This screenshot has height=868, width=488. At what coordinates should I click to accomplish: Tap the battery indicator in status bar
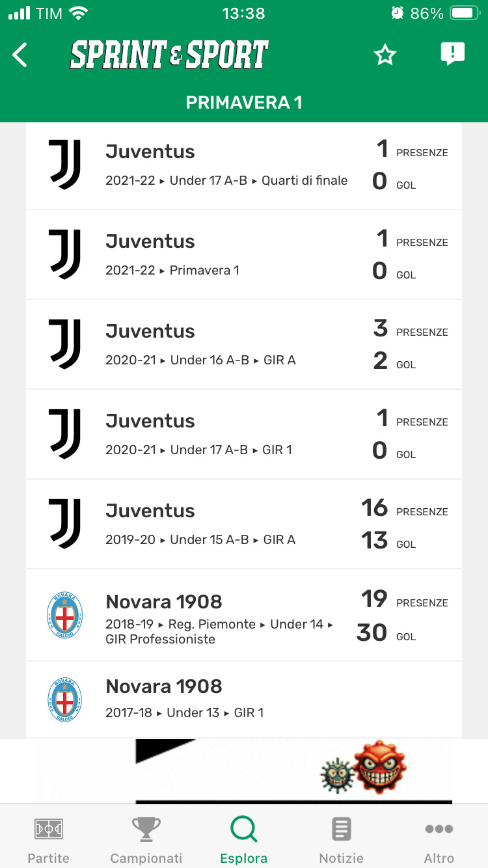[x=465, y=13]
